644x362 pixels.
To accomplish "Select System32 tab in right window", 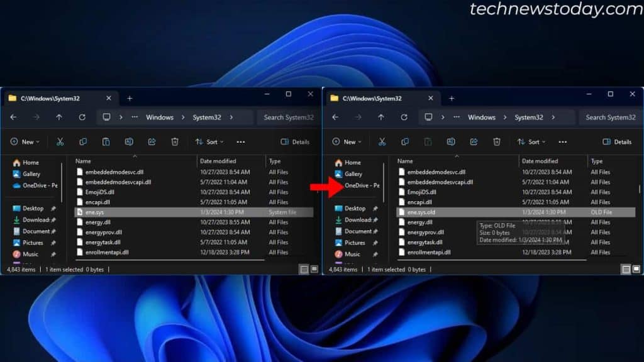I will pyautogui.click(x=383, y=98).
